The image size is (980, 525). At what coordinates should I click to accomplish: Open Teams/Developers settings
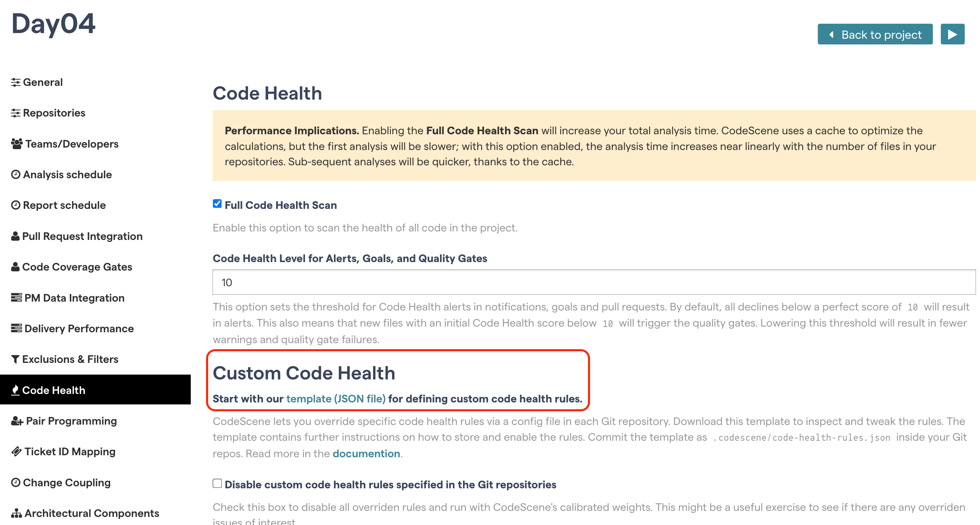coord(72,144)
